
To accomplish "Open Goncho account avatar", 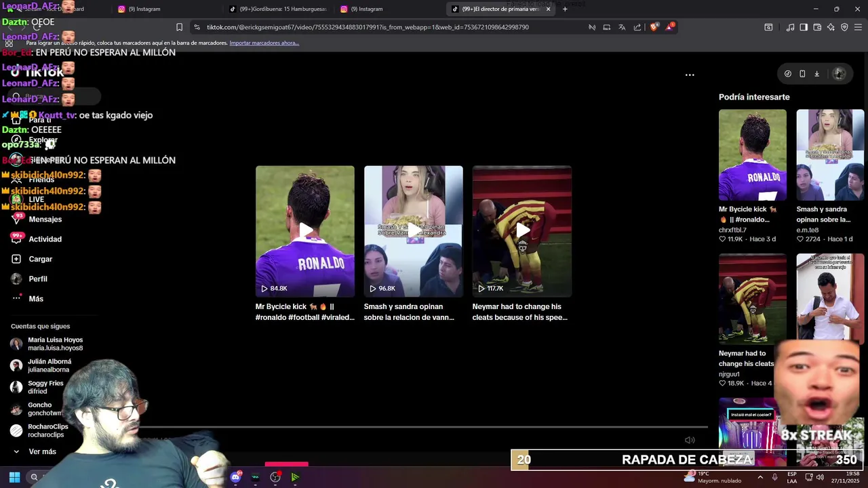I will (x=16, y=409).
